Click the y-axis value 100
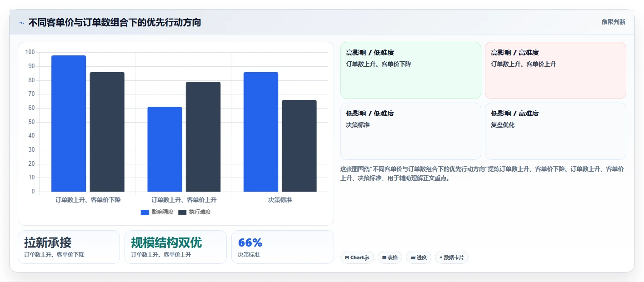Screen dimensions: 644x282 [30, 52]
